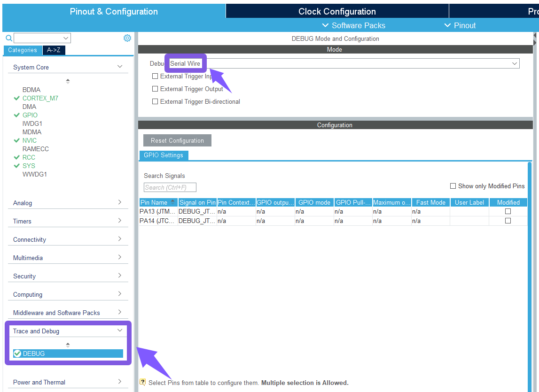Select BDMA in System Core
Image resolution: width=539 pixels, height=392 pixels.
pyautogui.click(x=31, y=90)
